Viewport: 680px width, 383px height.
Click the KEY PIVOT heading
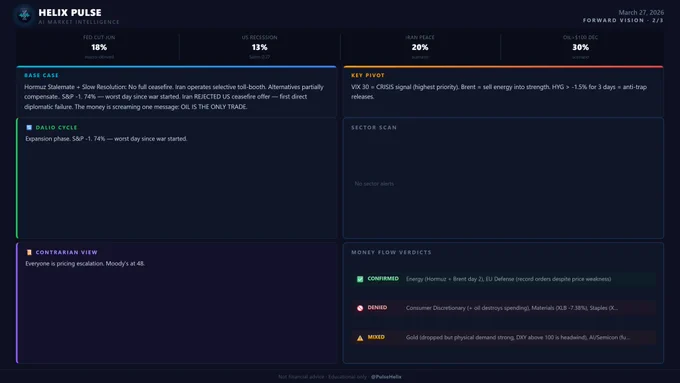tap(368, 75)
